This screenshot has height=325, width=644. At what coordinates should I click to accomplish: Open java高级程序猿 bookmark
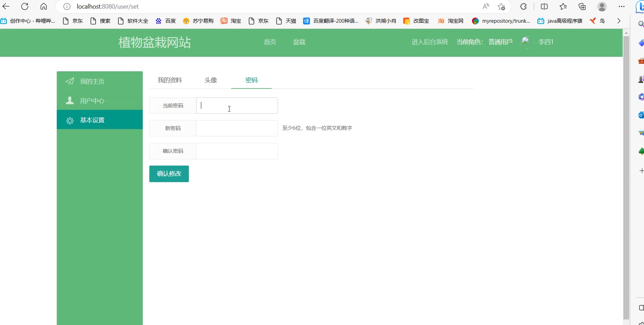(x=560, y=21)
